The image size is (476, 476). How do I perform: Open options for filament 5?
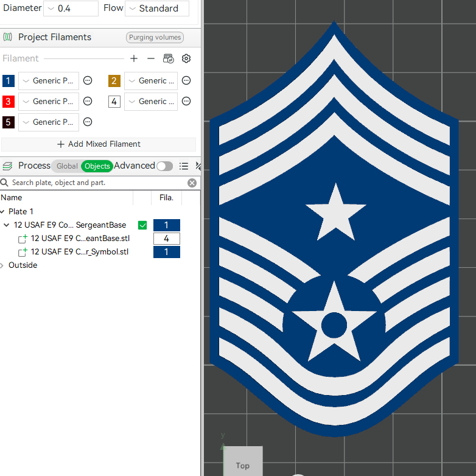point(88,122)
